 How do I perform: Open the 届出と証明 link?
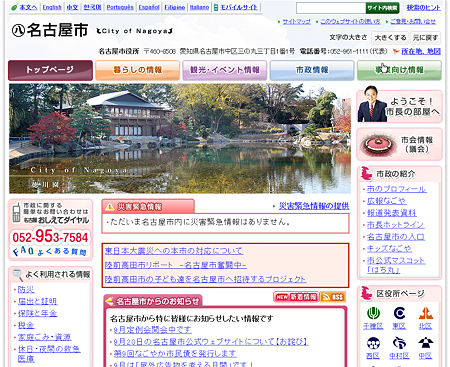point(37,301)
